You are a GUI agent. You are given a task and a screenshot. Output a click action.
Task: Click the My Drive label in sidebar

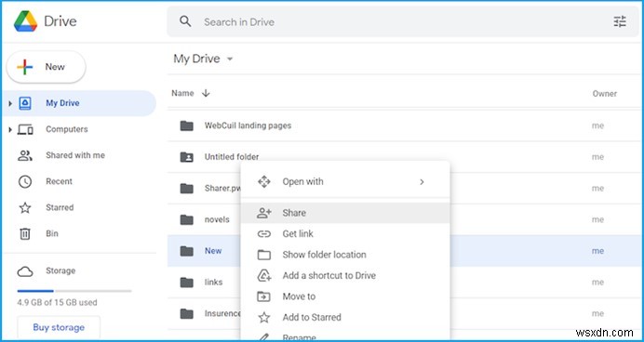click(x=62, y=103)
